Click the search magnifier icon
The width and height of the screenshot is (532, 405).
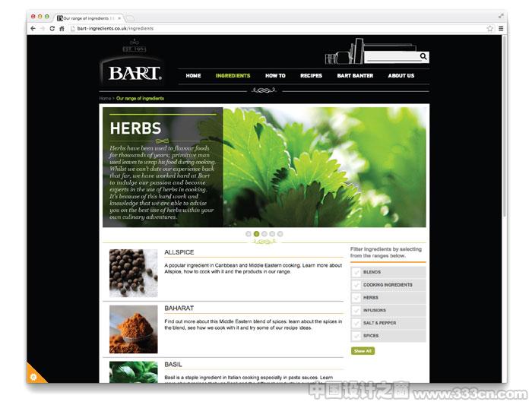click(423, 56)
